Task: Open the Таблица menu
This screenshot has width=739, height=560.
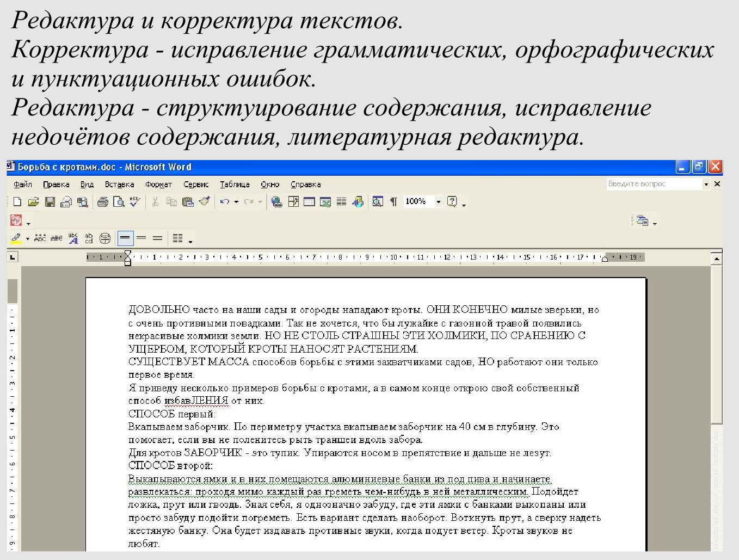Action: [x=235, y=184]
